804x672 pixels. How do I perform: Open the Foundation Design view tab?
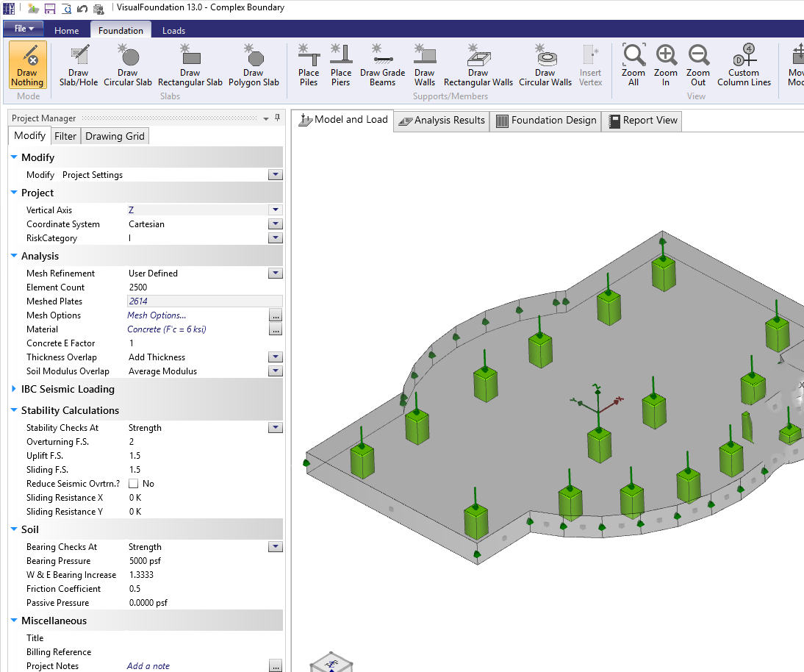(545, 121)
